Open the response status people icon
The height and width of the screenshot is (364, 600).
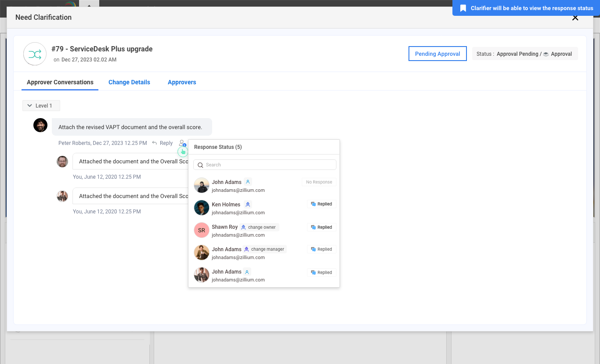pyautogui.click(x=182, y=143)
